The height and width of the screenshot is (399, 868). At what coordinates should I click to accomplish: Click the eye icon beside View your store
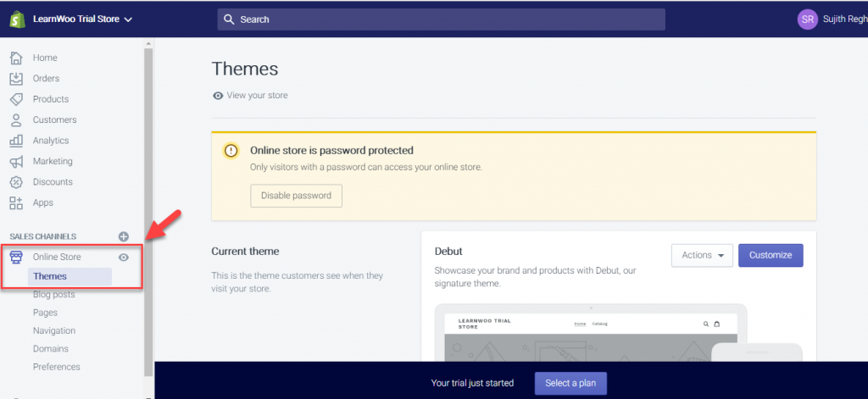[x=218, y=95]
